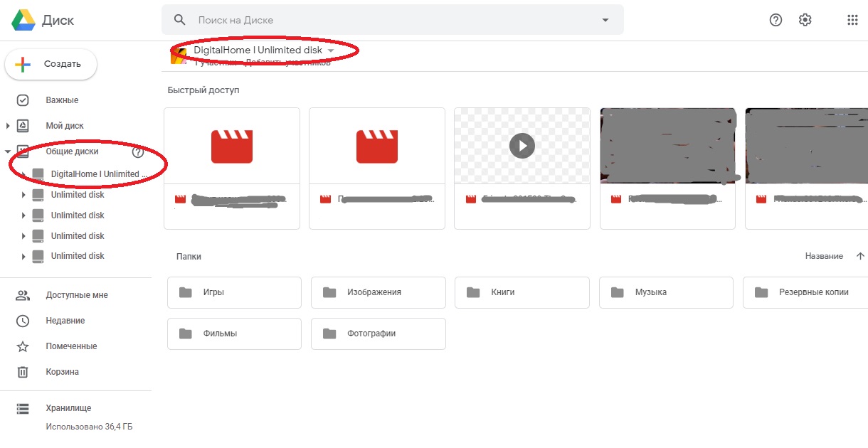Open the Фотографии folder
868x448 pixels.
tap(379, 334)
